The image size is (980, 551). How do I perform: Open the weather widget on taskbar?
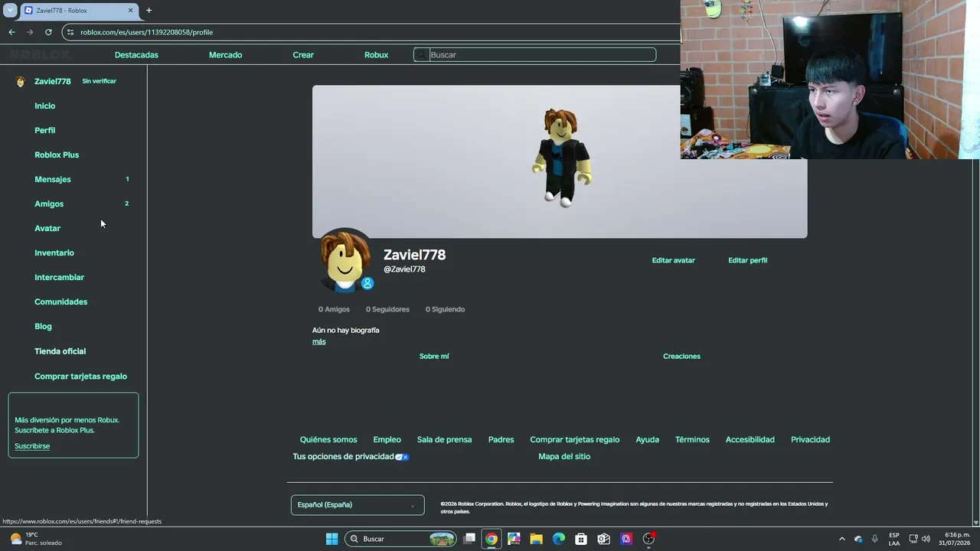point(36,539)
